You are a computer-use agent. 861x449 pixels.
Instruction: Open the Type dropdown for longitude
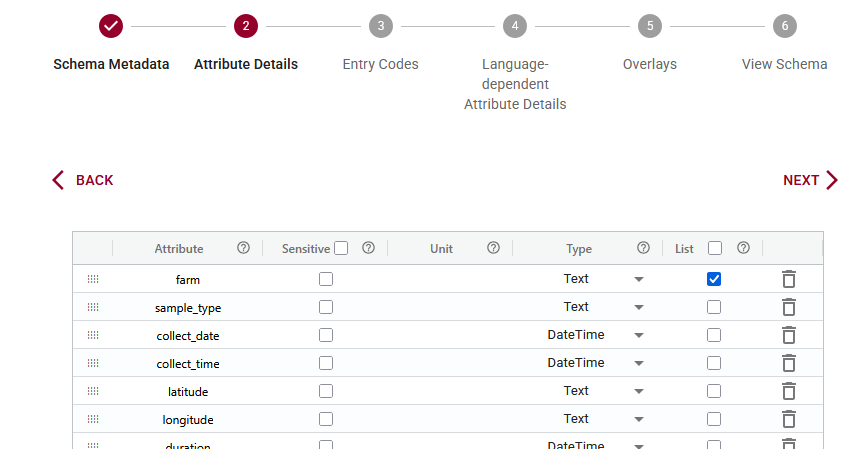point(639,419)
